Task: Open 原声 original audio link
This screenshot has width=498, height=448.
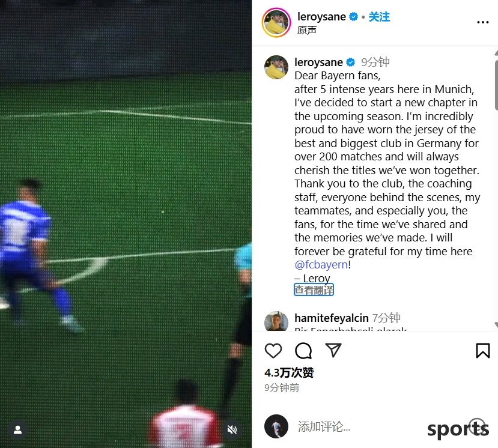Action: [307, 30]
